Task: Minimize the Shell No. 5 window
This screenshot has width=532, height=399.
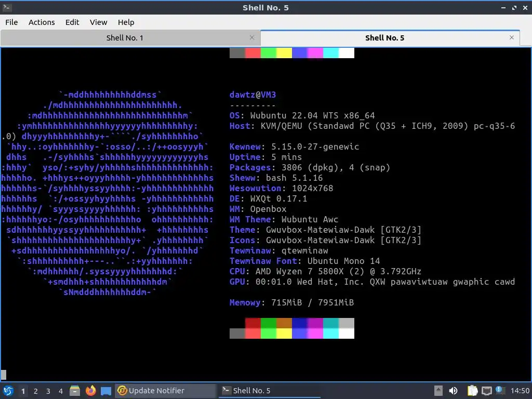Action: 503,7
